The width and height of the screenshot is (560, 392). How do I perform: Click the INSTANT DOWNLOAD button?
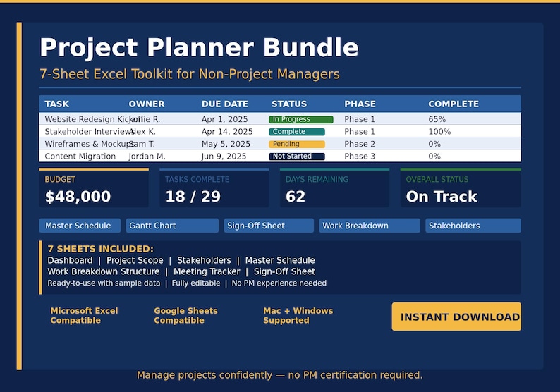pyautogui.click(x=456, y=317)
